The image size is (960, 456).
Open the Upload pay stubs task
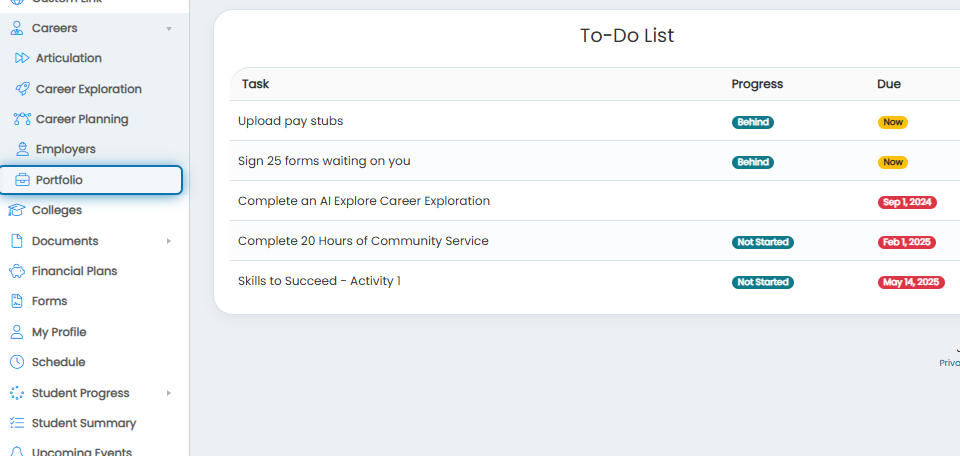point(290,121)
